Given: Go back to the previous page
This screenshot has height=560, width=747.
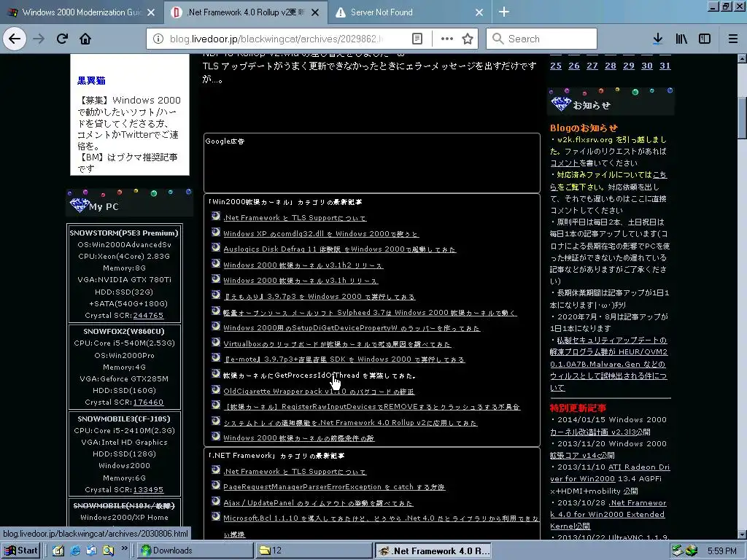Looking at the screenshot, I should click(15, 39).
